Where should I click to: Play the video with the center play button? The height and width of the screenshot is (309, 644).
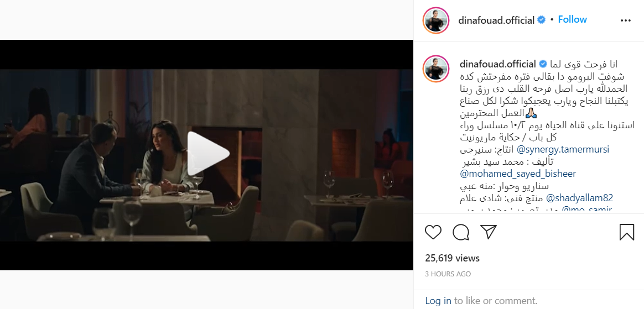[207, 154]
